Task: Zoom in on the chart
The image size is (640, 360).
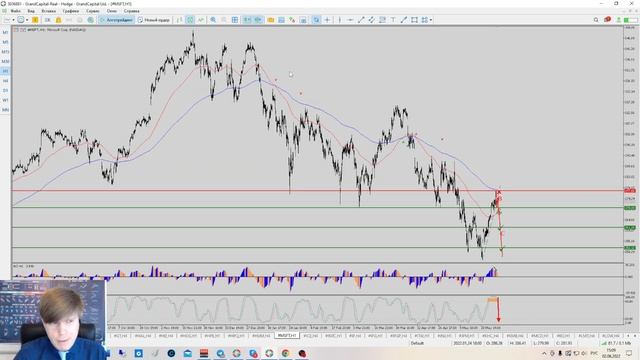Action: (213, 20)
